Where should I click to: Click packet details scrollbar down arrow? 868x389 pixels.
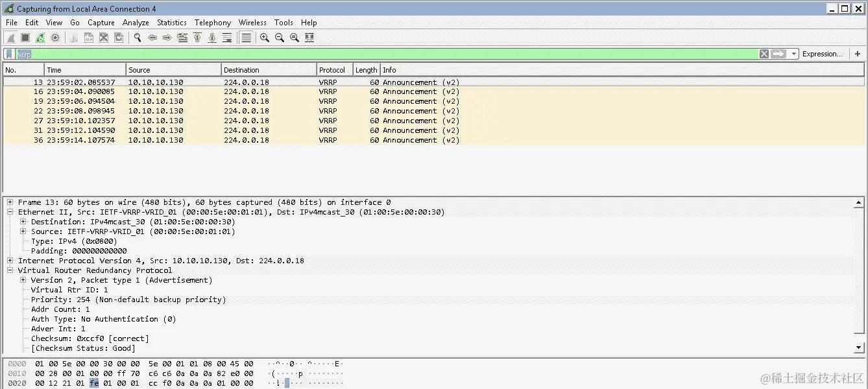pyautogui.click(x=859, y=348)
